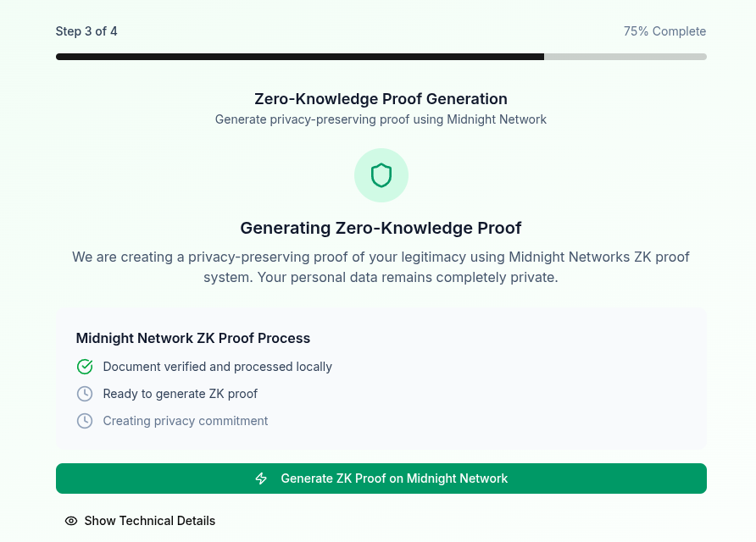Image resolution: width=756 pixels, height=542 pixels.
Task: Click the green checkmark beside Document verified
Action: [x=85, y=367]
